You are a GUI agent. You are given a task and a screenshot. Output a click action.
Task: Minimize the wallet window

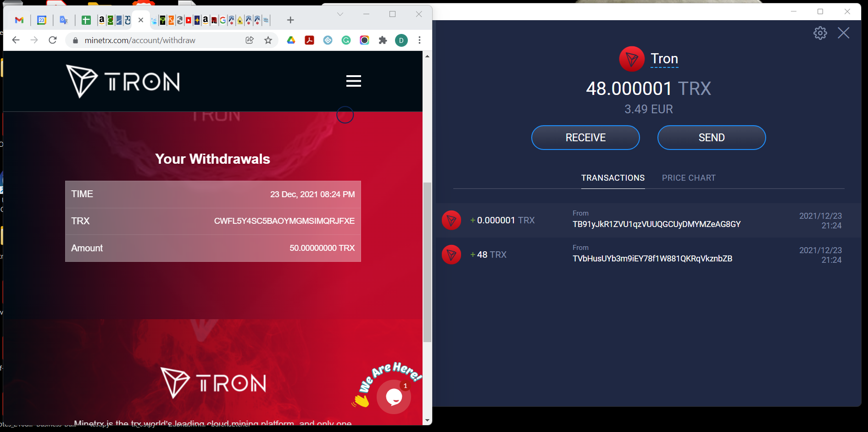[x=794, y=11]
